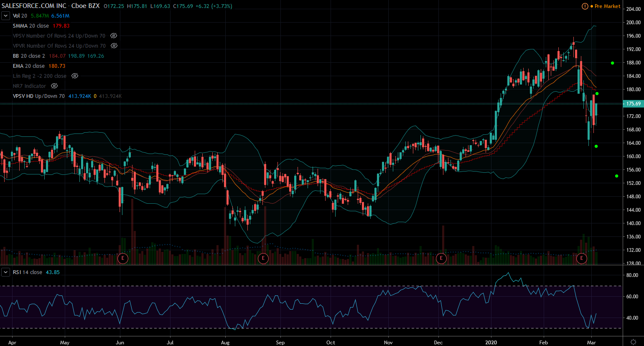The image size is (644, 346).
Task: Open the earnings marker near June
Action: [122, 258]
